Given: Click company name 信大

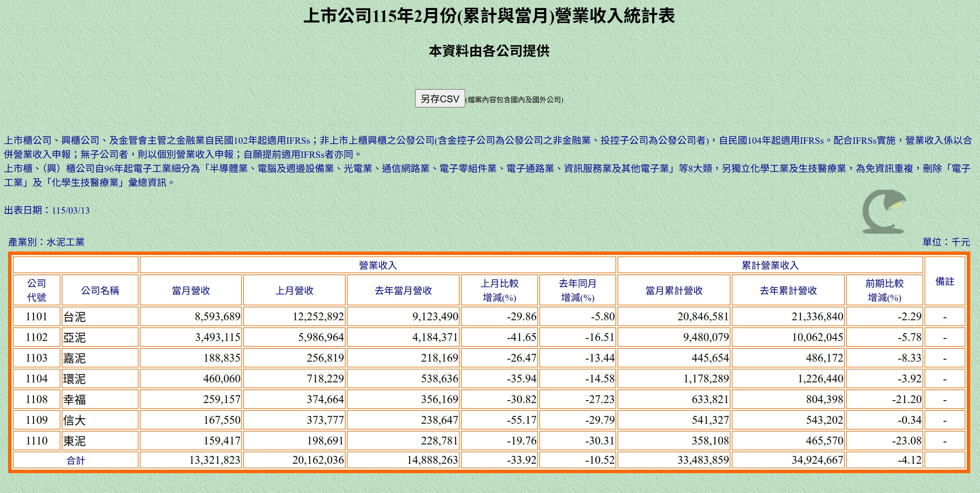Looking at the screenshot, I should [75, 420].
